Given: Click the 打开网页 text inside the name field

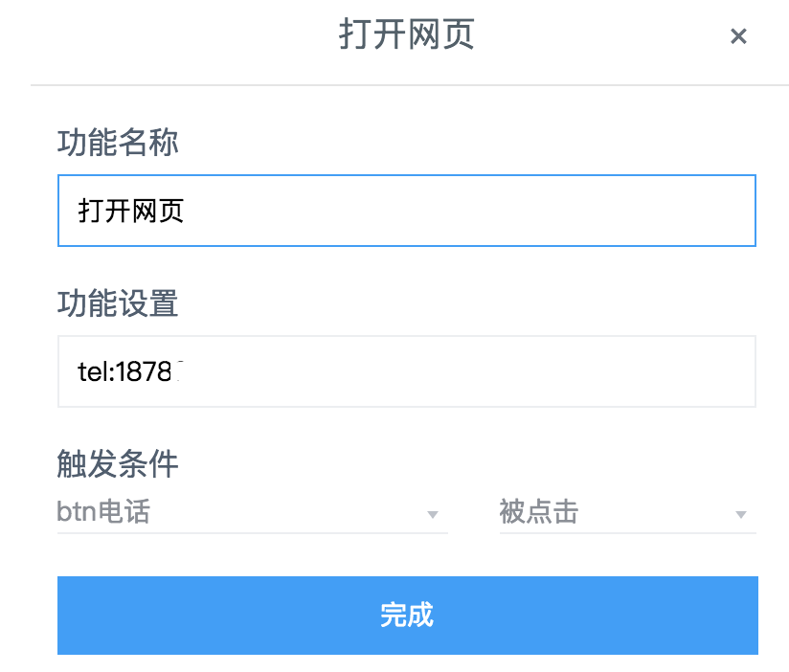Looking at the screenshot, I should point(131,211).
